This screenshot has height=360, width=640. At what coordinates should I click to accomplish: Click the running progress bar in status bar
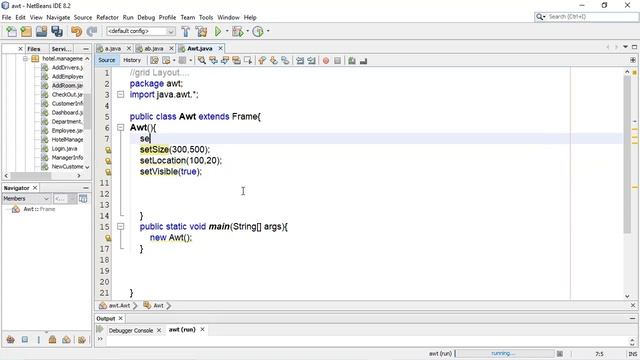coord(504,353)
